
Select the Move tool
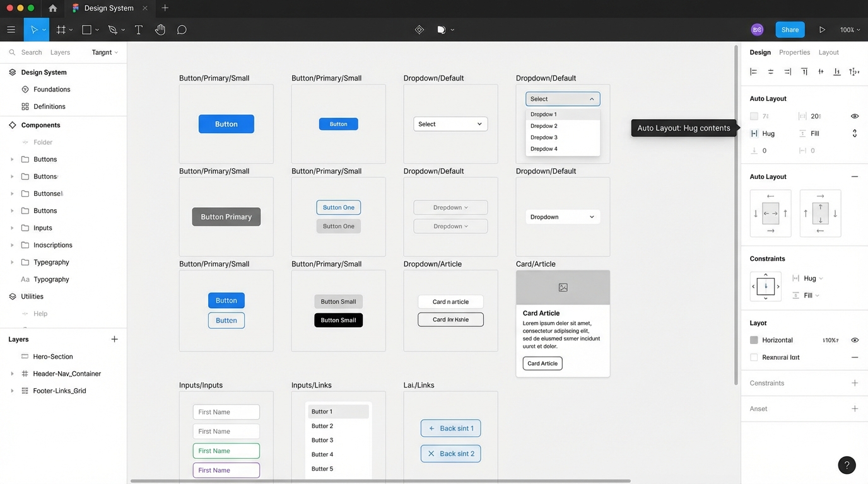pyautogui.click(x=34, y=29)
